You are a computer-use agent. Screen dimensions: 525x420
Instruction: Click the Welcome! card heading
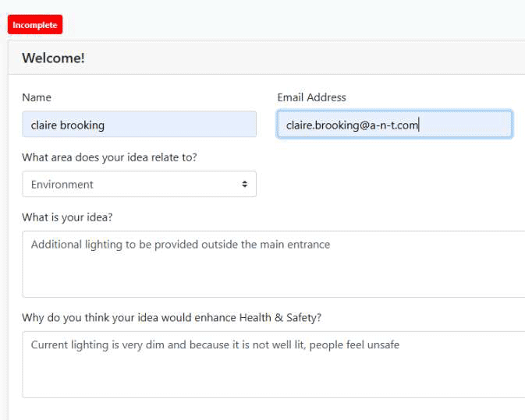coord(53,58)
